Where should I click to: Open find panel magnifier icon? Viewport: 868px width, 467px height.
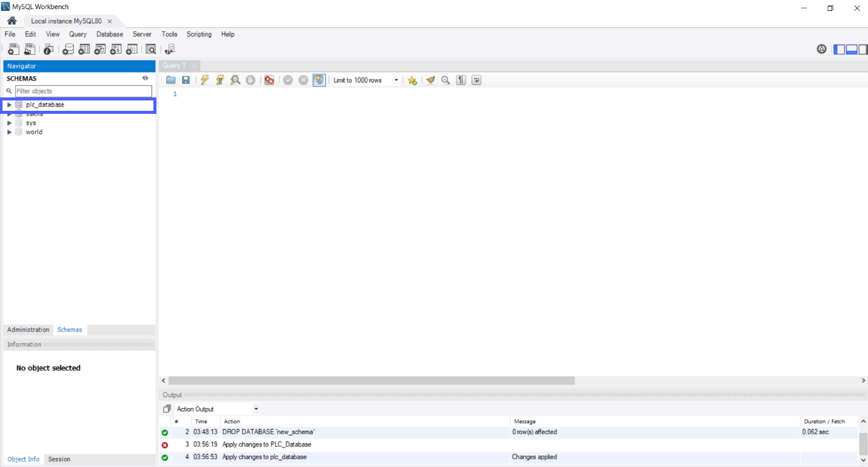(x=446, y=80)
